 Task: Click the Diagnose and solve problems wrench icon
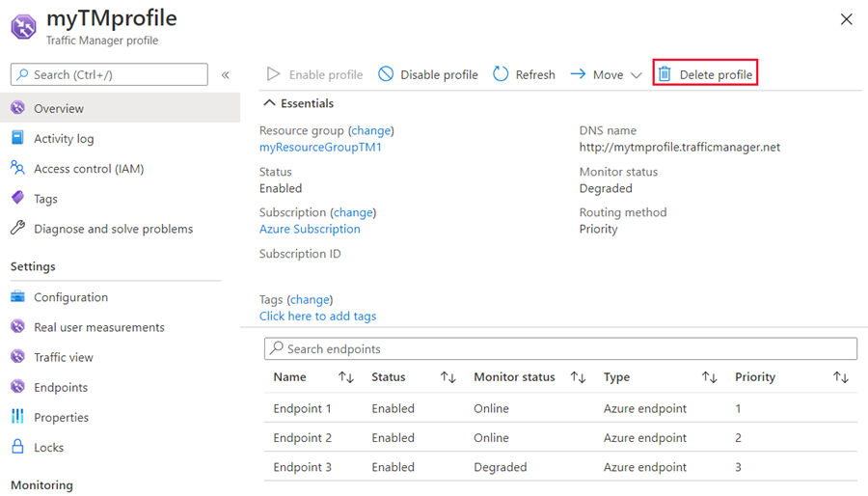point(17,228)
